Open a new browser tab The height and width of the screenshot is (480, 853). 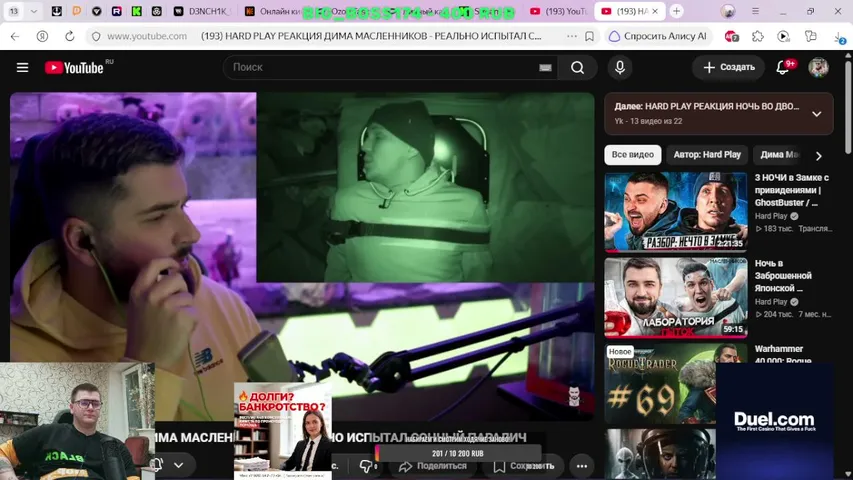pos(676,11)
